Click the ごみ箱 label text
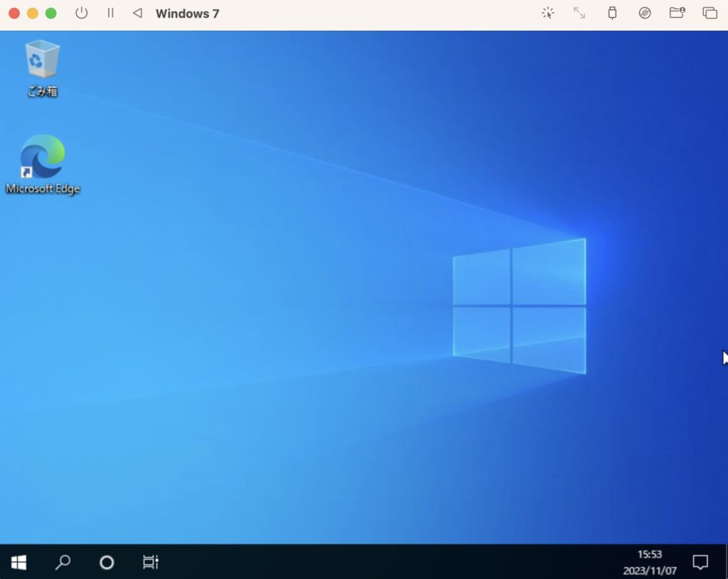728x579 pixels. coord(42,92)
